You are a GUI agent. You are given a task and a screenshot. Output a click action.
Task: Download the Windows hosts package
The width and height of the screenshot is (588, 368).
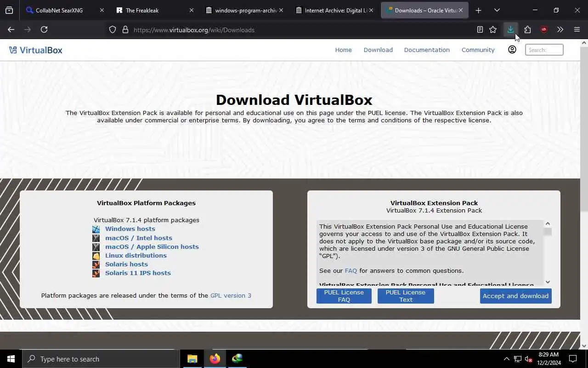[130, 229]
